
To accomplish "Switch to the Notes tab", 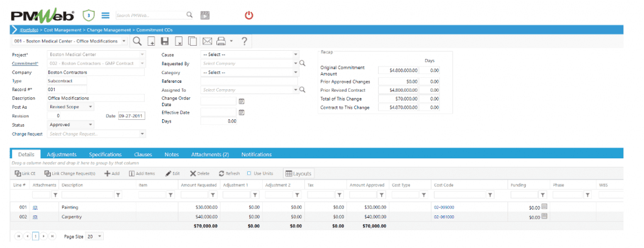I will [x=172, y=154].
